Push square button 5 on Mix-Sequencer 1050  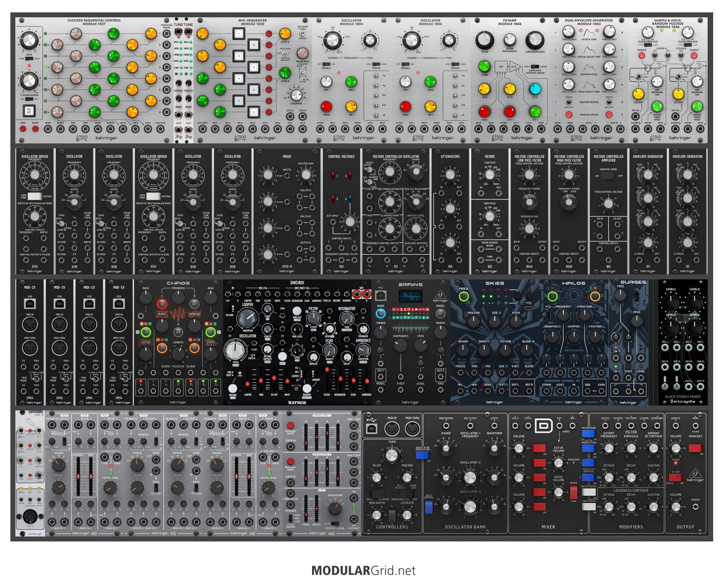pyautogui.click(x=239, y=78)
